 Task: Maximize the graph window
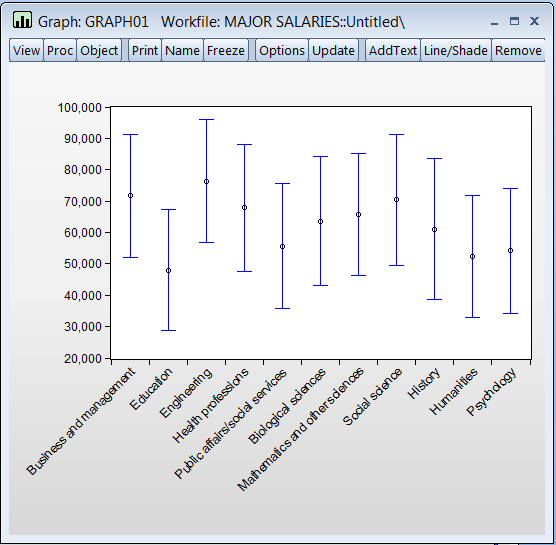[514, 21]
